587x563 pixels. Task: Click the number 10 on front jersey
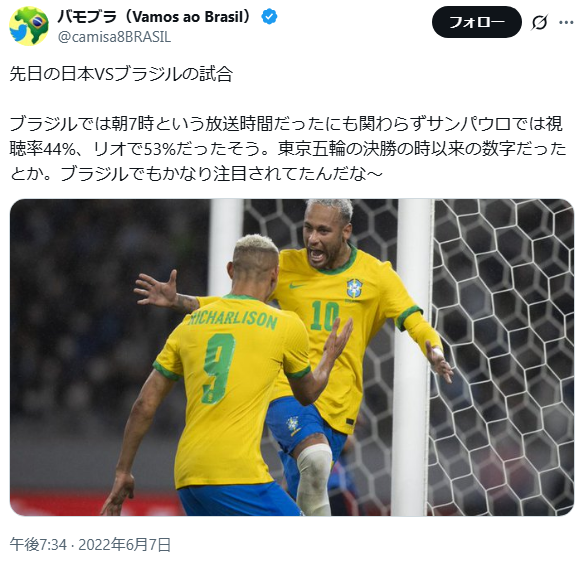(x=324, y=316)
